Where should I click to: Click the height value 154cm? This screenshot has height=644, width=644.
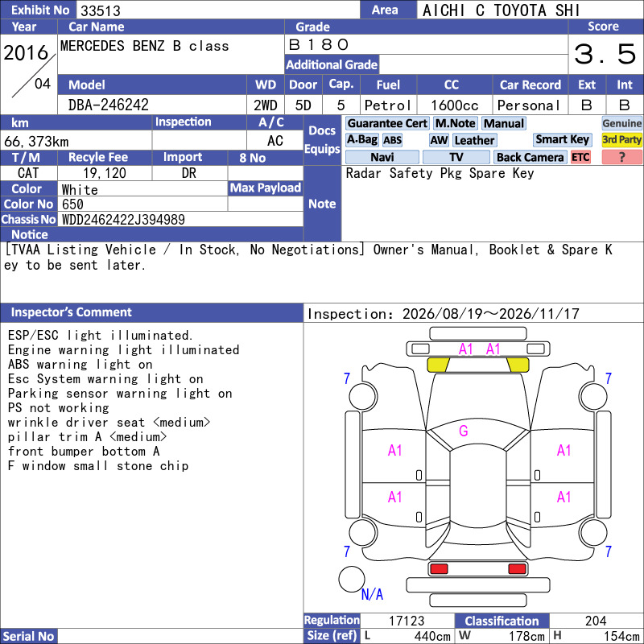[621, 636]
